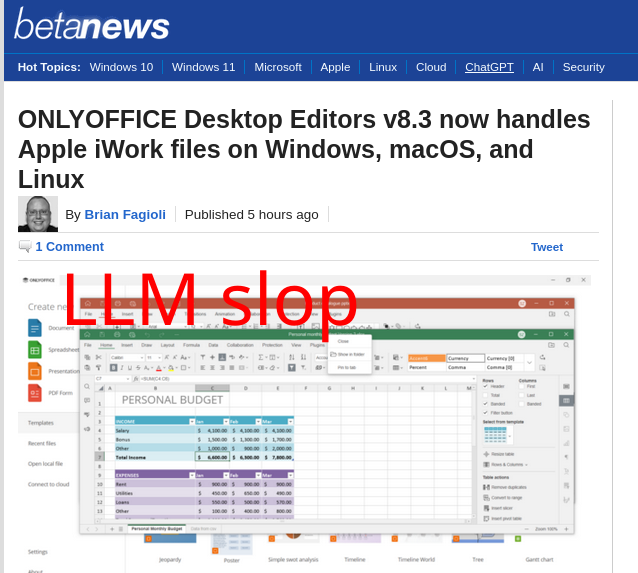Click the 'Published 5 hours ago' text

coord(251,214)
